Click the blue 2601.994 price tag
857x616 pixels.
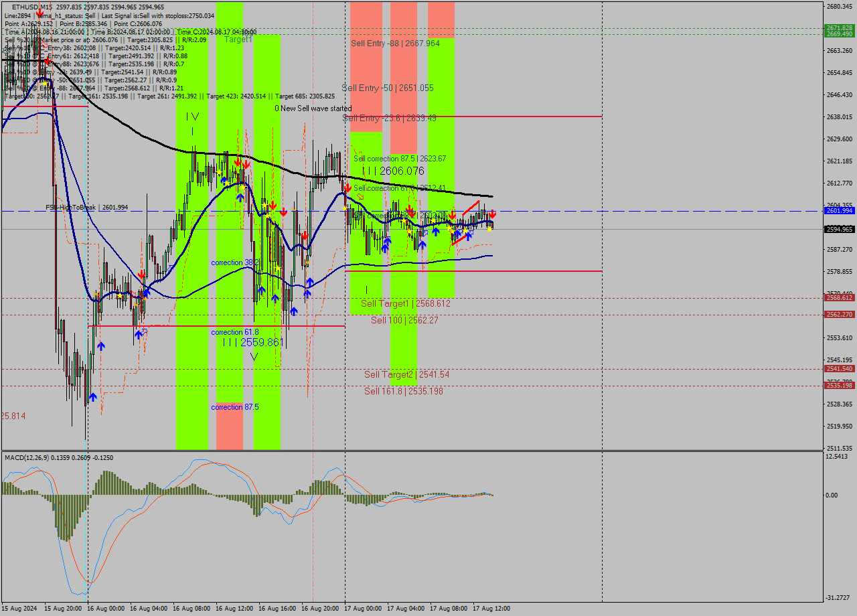click(x=839, y=211)
